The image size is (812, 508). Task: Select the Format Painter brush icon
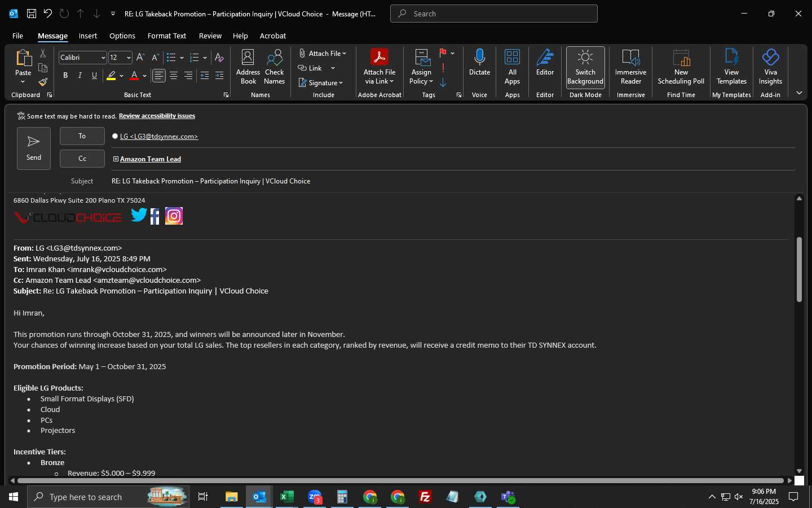(x=43, y=82)
